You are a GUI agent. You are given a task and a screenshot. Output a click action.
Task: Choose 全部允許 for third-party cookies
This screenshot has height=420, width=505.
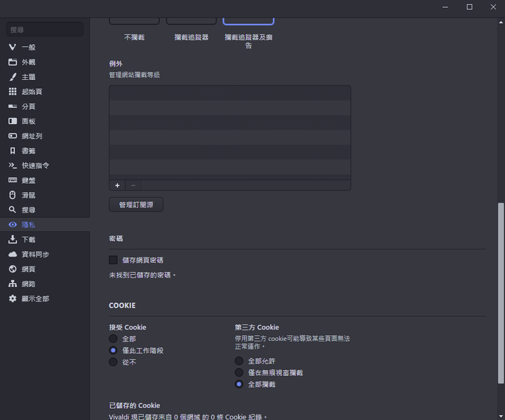(239, 361)
